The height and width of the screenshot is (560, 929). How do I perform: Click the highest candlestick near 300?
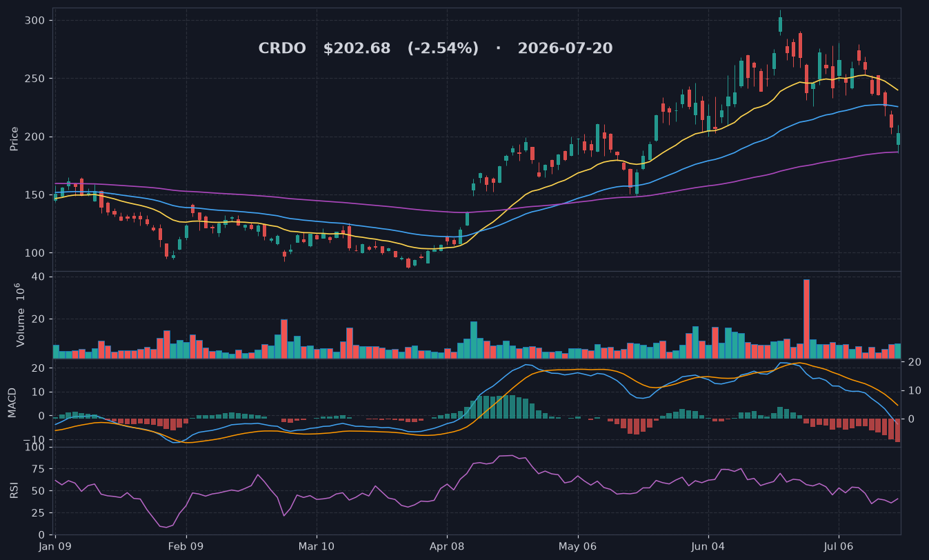780,23
